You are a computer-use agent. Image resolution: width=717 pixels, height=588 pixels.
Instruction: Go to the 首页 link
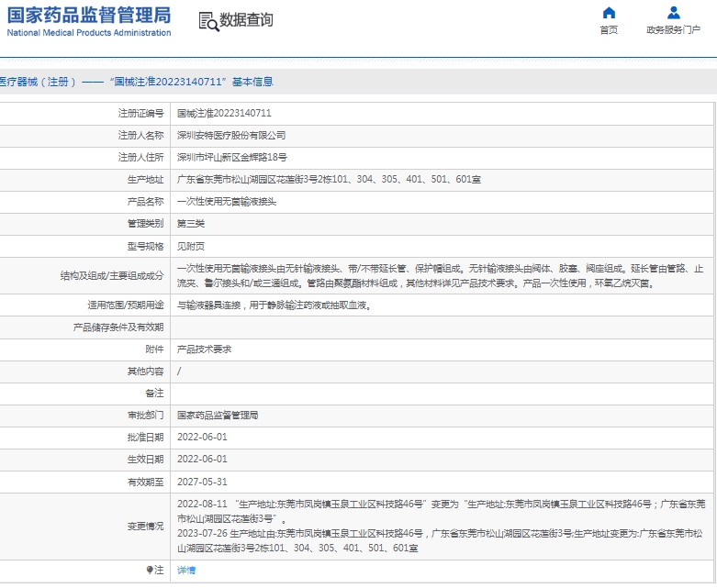click(x=609, y=30)
